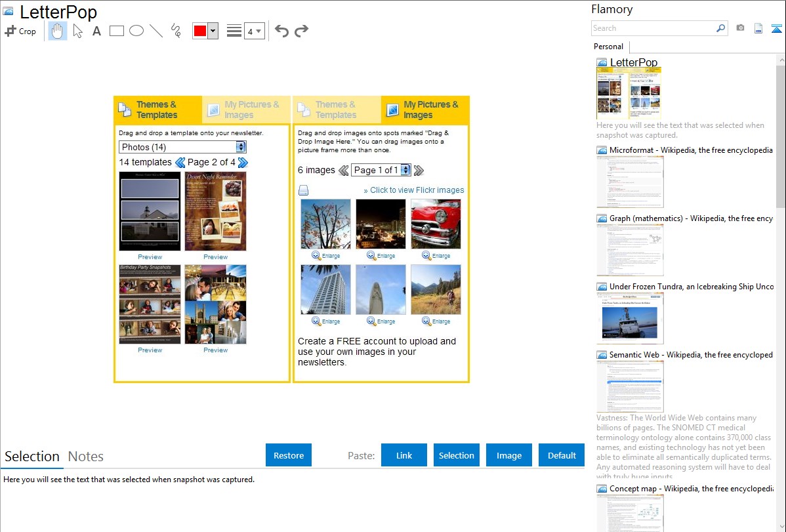Pick the rectangle shape tool

(x=117, y=31)
